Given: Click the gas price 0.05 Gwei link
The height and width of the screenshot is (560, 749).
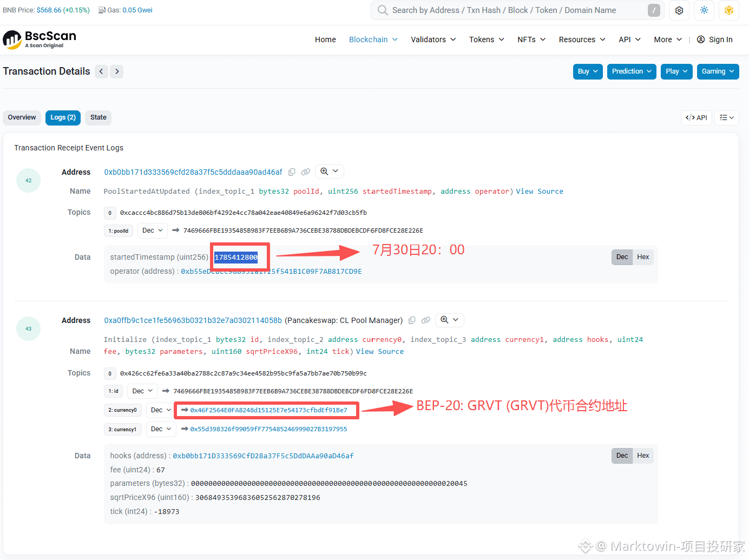Looking at the screenshot, I should (x=137, y=10).
